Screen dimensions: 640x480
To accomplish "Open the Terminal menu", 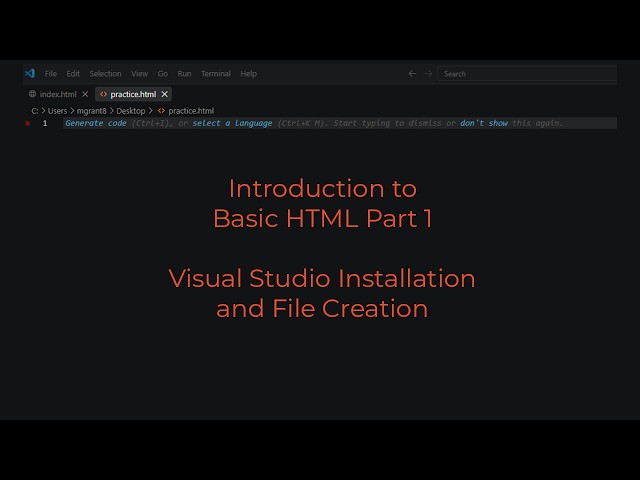I will 216,73.
